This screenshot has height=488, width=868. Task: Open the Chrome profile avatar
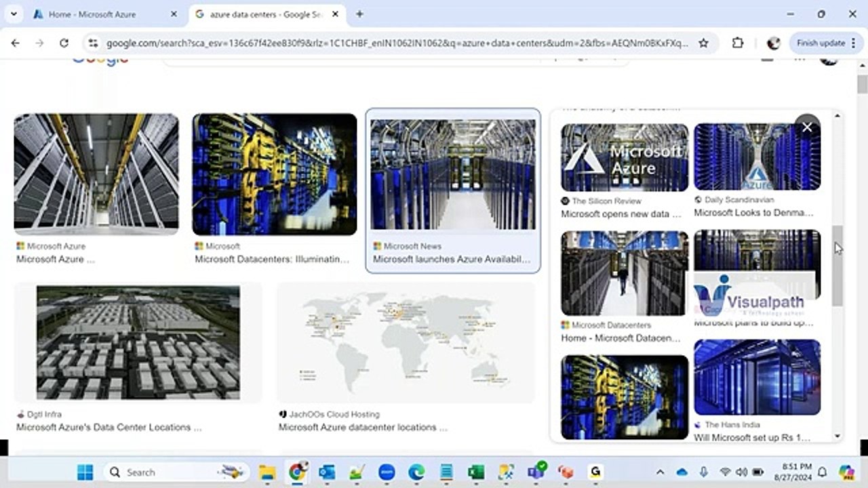pos(773,43)
